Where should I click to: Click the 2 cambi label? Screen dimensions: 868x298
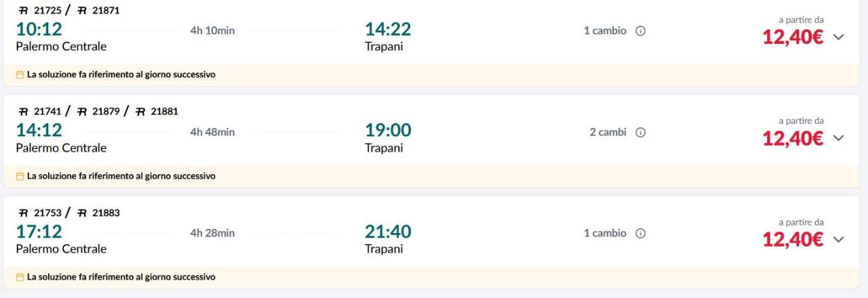tap(608, 133)
